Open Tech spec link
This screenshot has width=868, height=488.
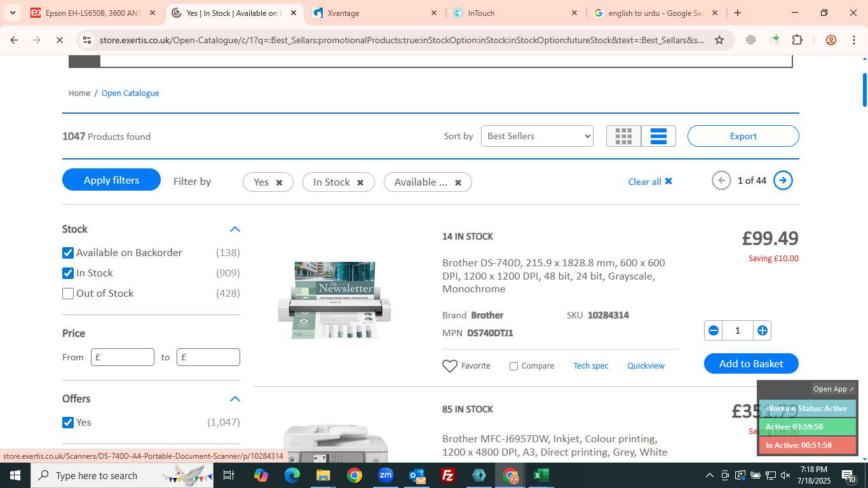(591, 366)
